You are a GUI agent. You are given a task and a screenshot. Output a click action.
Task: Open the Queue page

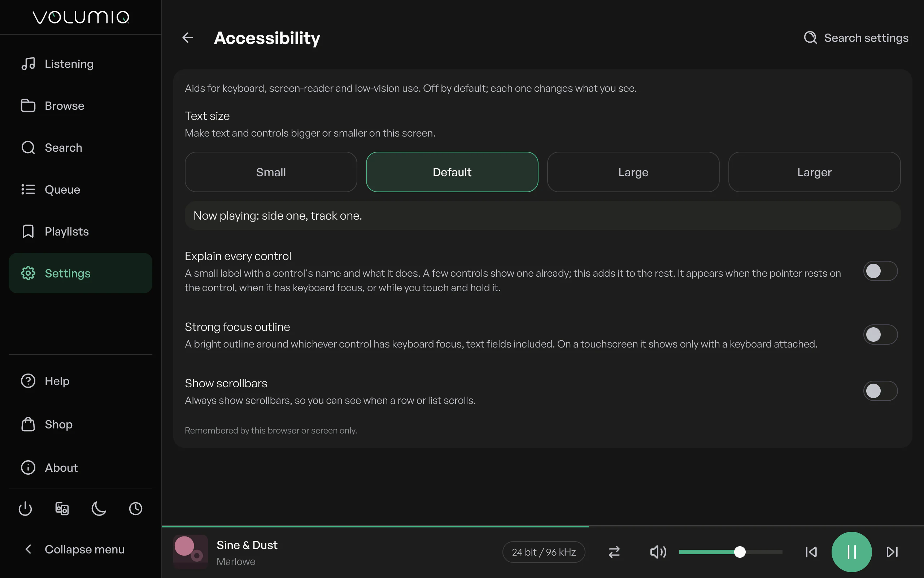[x=80, y=189]
